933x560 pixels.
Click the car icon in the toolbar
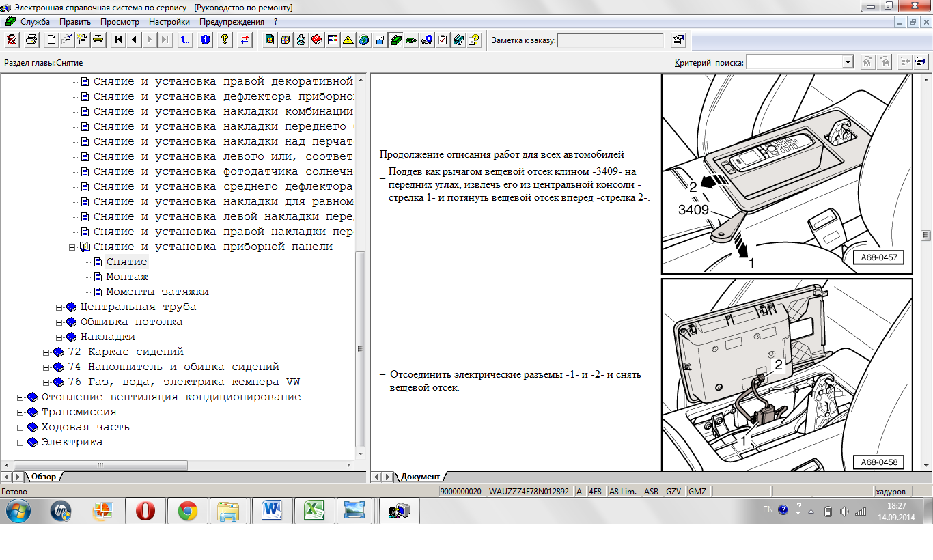point(98,40)
